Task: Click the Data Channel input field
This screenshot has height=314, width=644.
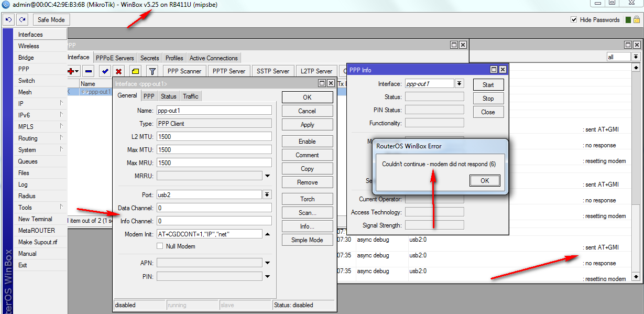Action: coord(214,208)
